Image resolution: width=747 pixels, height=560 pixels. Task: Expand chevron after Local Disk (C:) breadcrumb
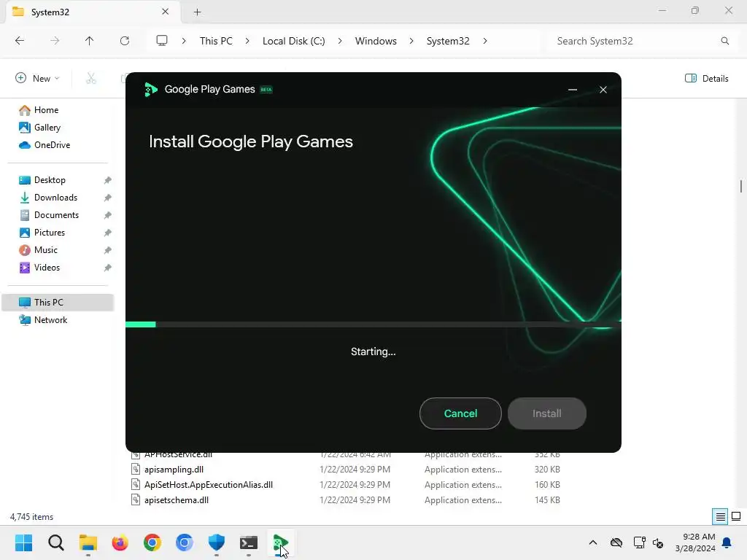pyautogui.click(x=340, y=41)
